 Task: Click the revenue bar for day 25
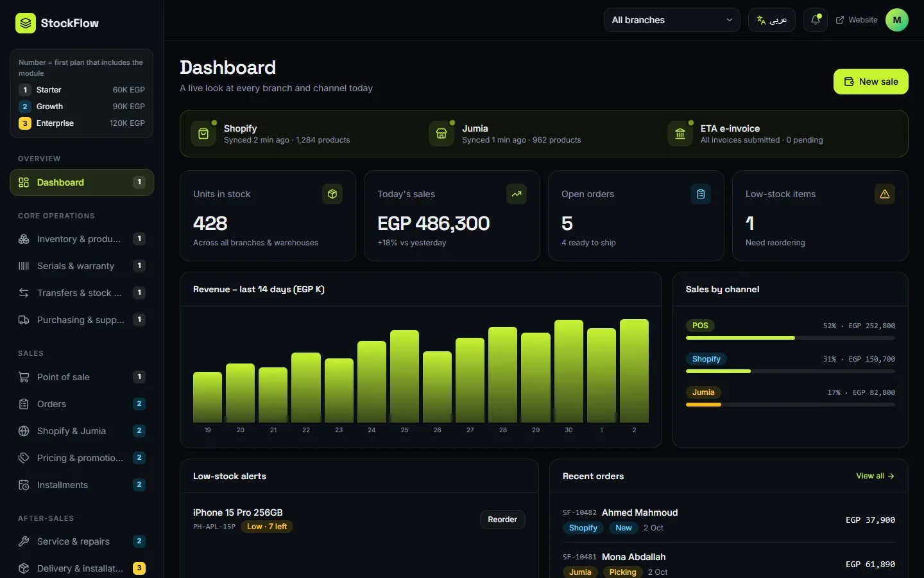pos(404,376)
